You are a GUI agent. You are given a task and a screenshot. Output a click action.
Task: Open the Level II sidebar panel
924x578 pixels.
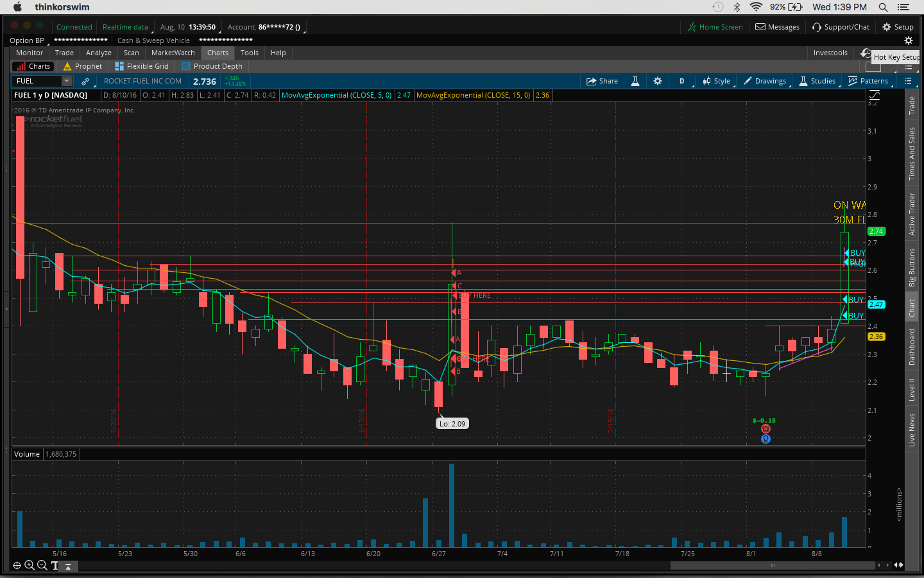[x=912, y=389]
